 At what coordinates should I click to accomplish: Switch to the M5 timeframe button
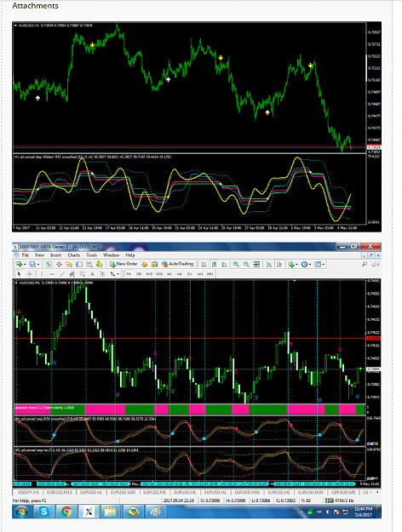pos(139,274)
